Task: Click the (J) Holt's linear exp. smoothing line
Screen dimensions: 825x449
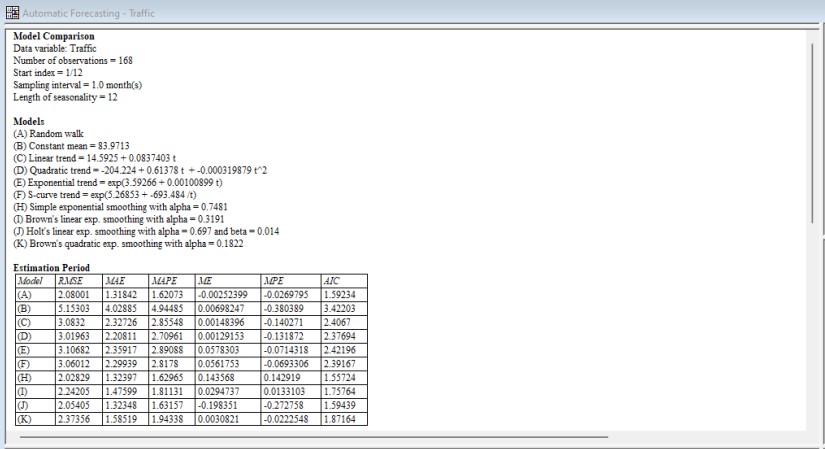Action: [146, 230]
